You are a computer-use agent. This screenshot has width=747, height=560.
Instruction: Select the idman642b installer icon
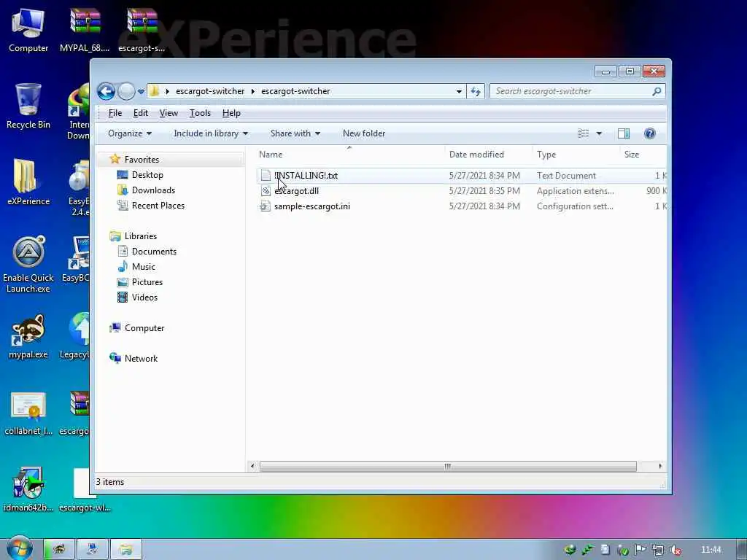tap(28, 489)
